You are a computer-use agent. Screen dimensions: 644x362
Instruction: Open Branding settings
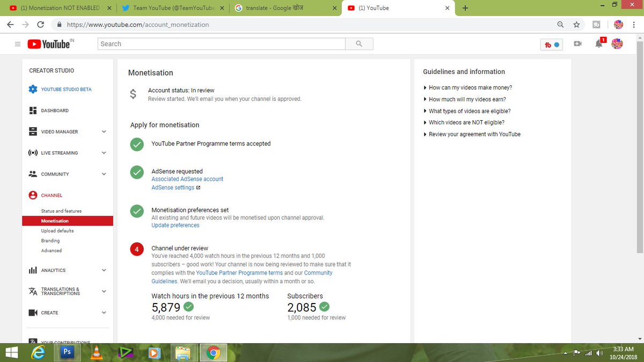coord(50,241)
